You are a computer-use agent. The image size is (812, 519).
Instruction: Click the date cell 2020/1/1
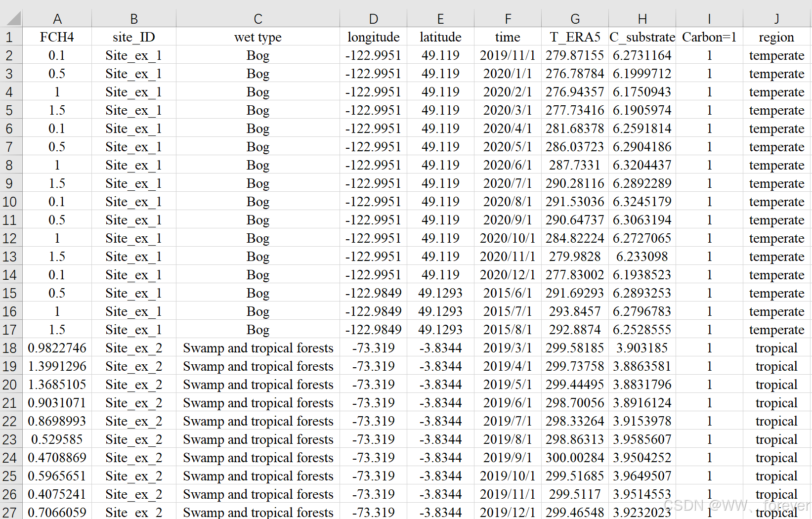click(508, 73)
